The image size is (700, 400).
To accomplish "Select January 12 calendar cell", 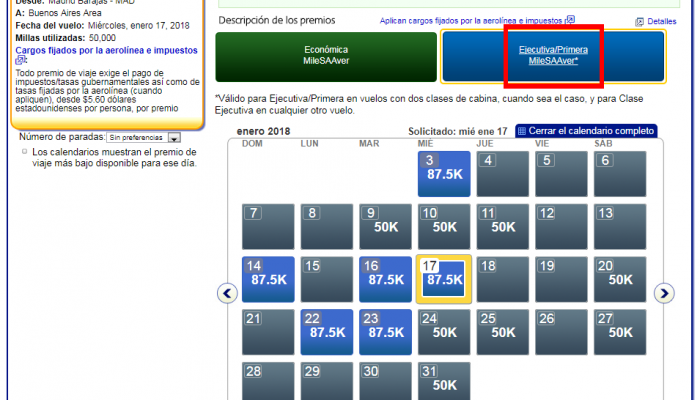I will tap(561, 226).
